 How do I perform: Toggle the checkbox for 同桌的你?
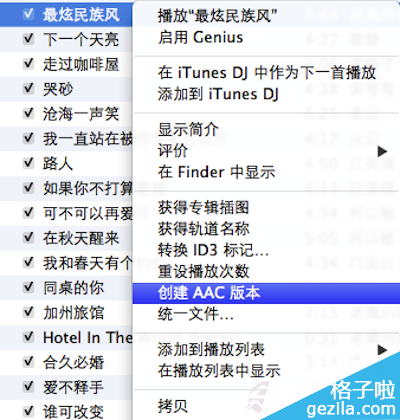coord(29,287)
